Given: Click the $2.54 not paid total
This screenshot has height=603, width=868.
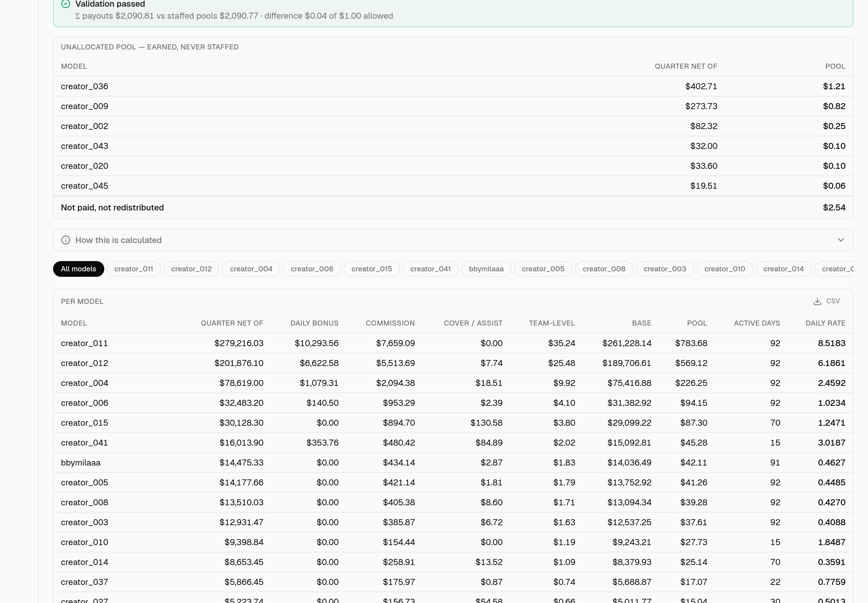Looking at the screenshot, I should [x=834, y=208].
